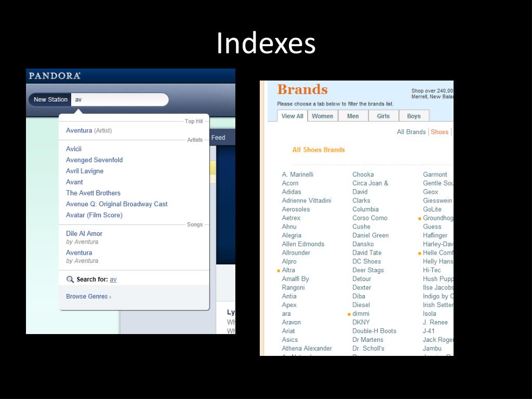Choose Avicii from the artist suggestions
This screenshot has height=399, width=532.
(x=74, y=149)
